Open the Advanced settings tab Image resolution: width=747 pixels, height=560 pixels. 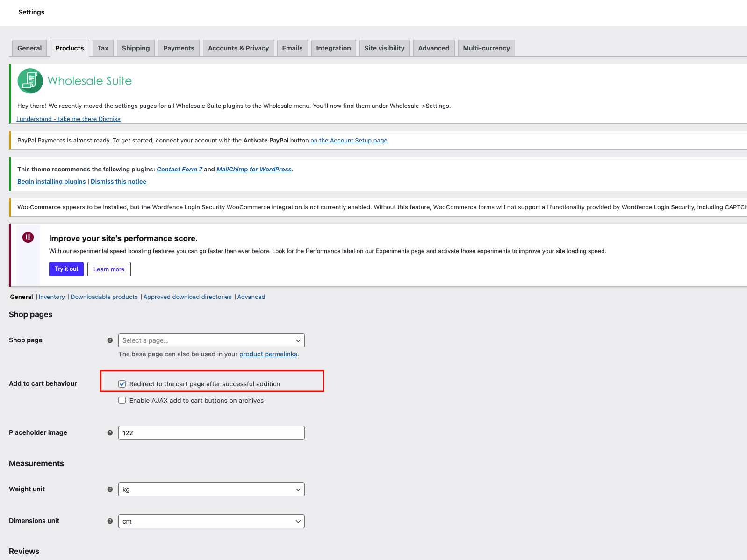pos(434,48)
